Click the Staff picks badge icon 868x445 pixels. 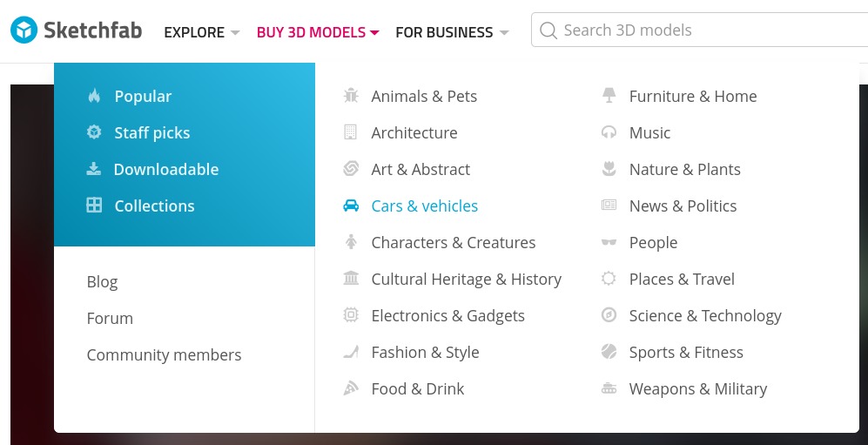tap(94, 132)
